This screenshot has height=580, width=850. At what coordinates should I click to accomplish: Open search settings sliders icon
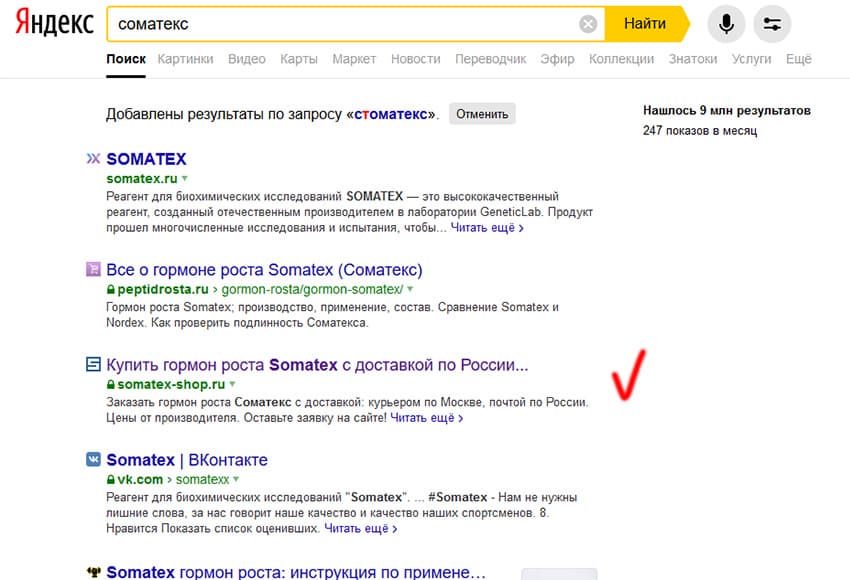click(772, 24)
